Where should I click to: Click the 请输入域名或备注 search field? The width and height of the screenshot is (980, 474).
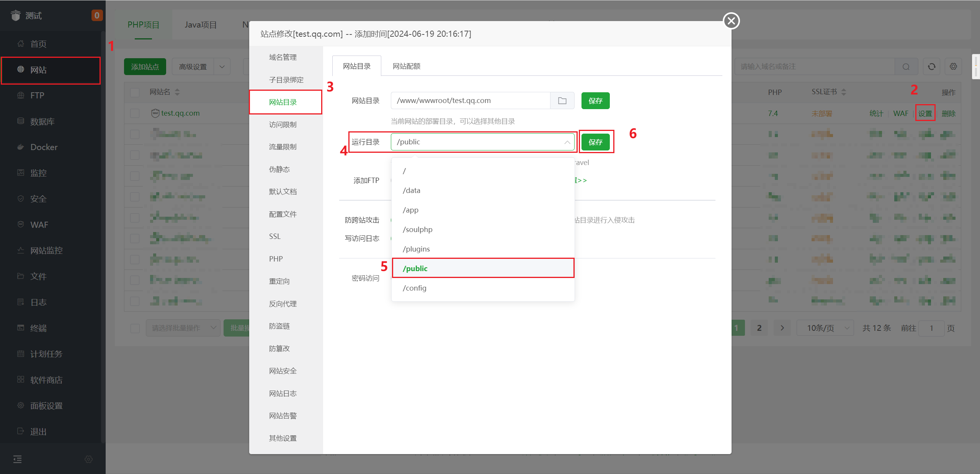point(813,67)
